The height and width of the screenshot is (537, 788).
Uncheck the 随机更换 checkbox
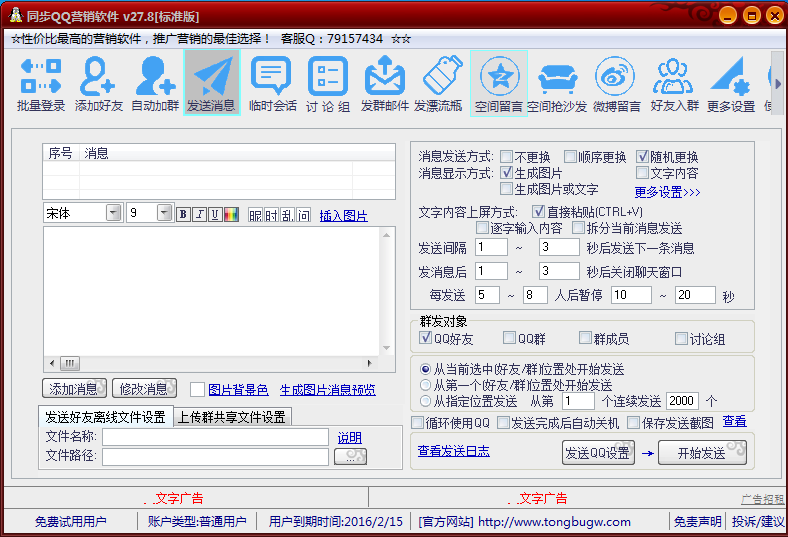tap(642, 156)
